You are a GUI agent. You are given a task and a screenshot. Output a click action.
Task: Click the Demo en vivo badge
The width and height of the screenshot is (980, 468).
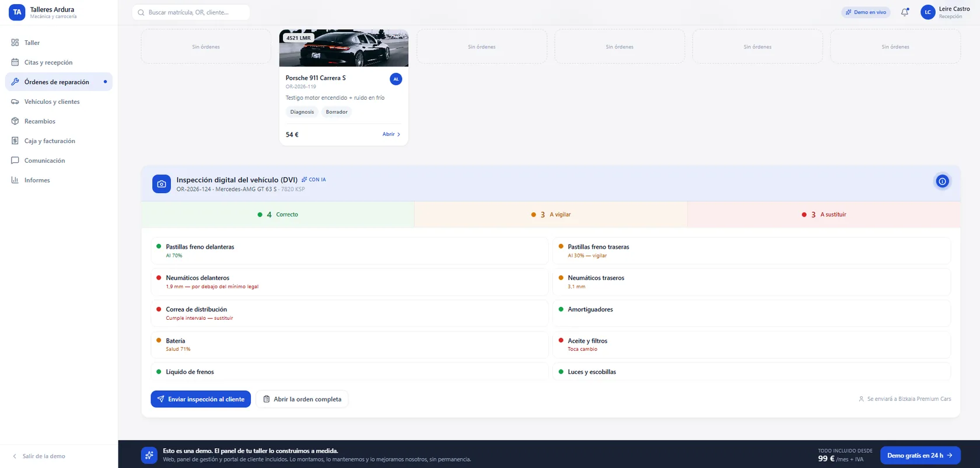click(x=866, y=12)
